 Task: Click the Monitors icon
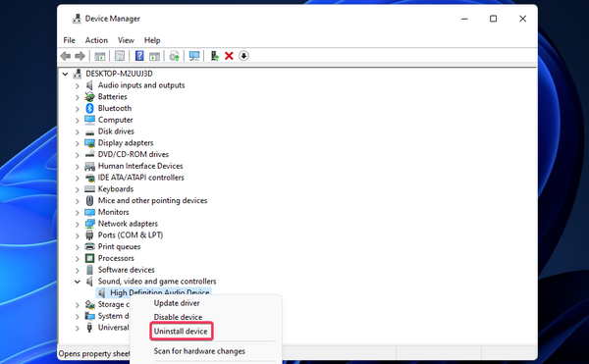89,212
